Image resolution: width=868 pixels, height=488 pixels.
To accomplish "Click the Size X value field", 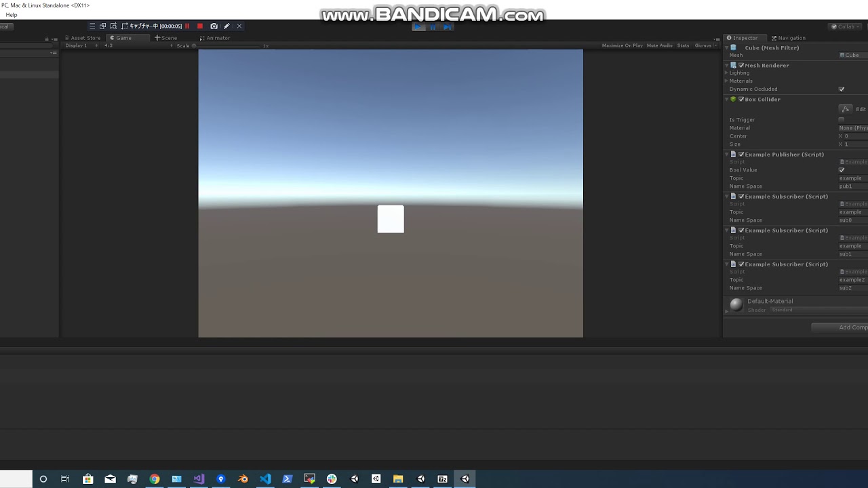I will click(x=856, y=144).
